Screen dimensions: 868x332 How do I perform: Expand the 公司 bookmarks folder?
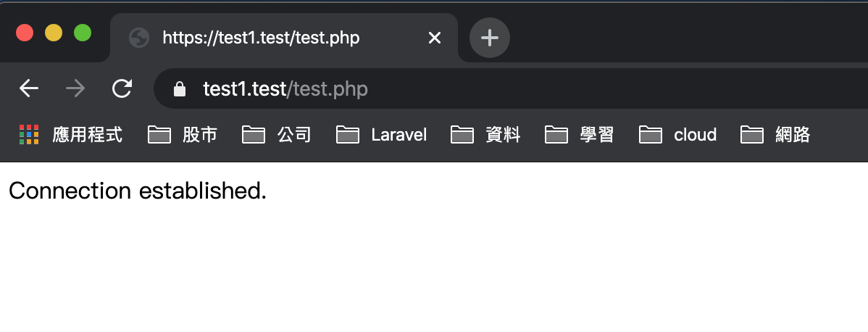[277, 135]
